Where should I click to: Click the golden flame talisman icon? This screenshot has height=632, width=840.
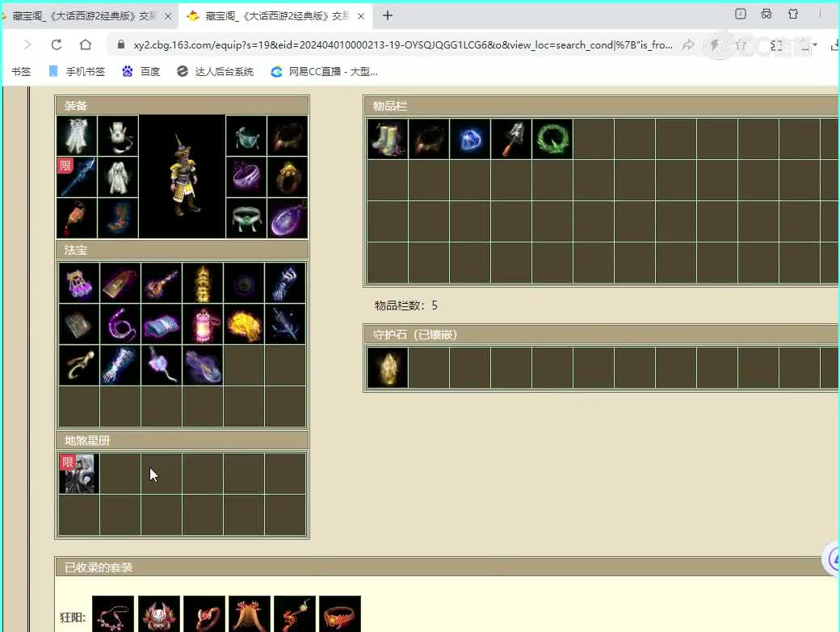(x=244, y=324)
